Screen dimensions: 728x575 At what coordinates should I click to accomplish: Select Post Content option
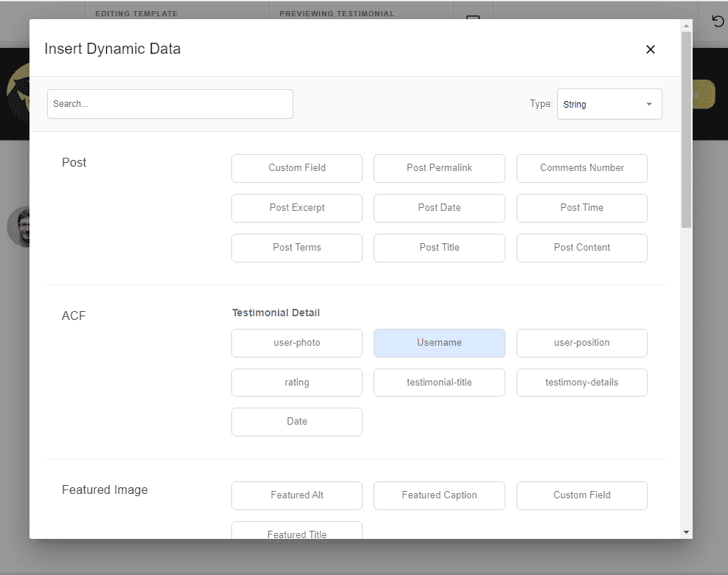click(x=582, y=248)
